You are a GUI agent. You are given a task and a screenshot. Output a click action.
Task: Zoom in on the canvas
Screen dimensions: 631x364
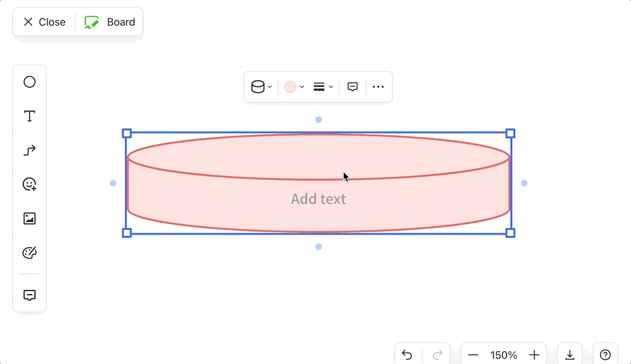(x=534, y=355)
